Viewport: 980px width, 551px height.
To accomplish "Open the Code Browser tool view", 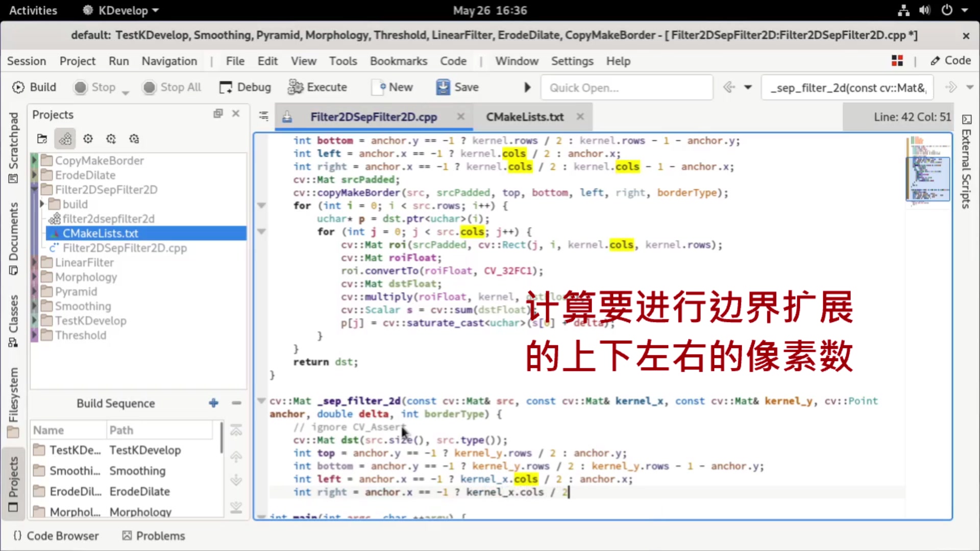I will point(56,536).
